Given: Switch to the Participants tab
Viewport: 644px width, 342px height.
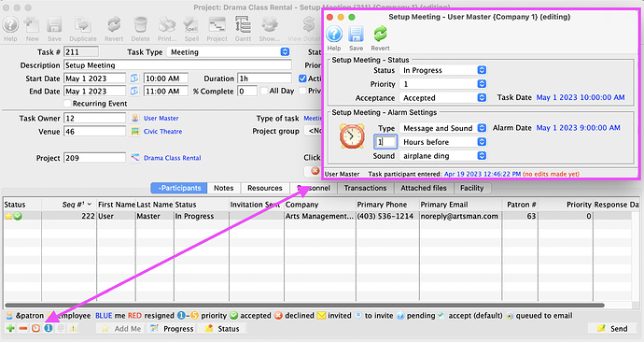Looking at the screenshot, I should tap(179, 188).
